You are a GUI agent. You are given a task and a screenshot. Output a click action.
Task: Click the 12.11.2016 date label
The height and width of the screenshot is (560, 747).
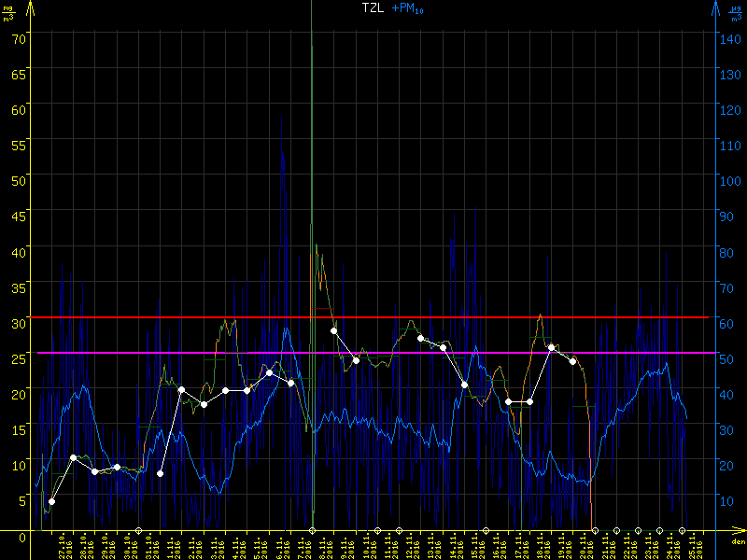[x=411, y=546]
